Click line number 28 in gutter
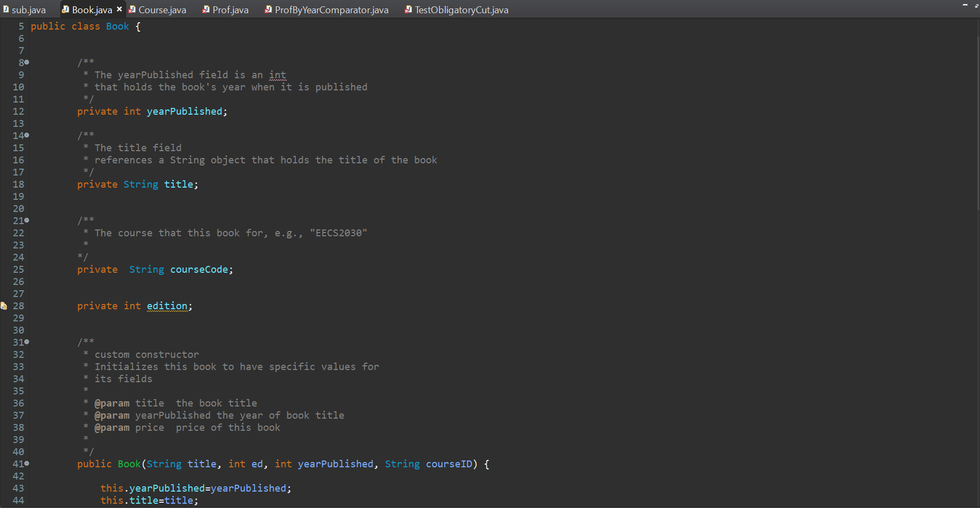 click(18, 306)
